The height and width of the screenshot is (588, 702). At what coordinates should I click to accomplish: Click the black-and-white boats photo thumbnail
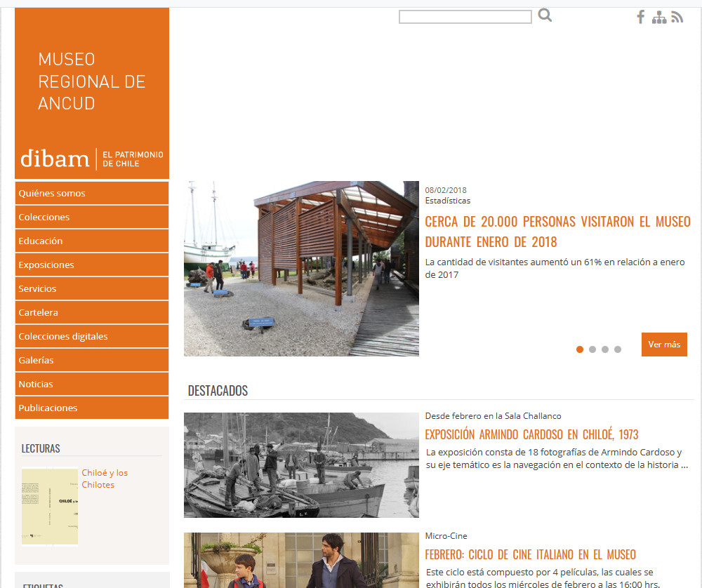click(301, 465)
